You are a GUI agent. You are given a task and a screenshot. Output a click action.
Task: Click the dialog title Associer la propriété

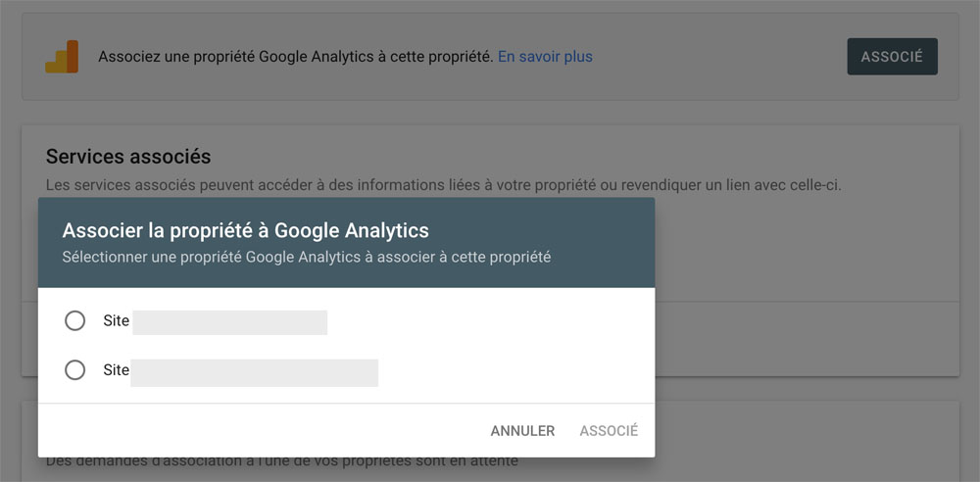(246, 230)
